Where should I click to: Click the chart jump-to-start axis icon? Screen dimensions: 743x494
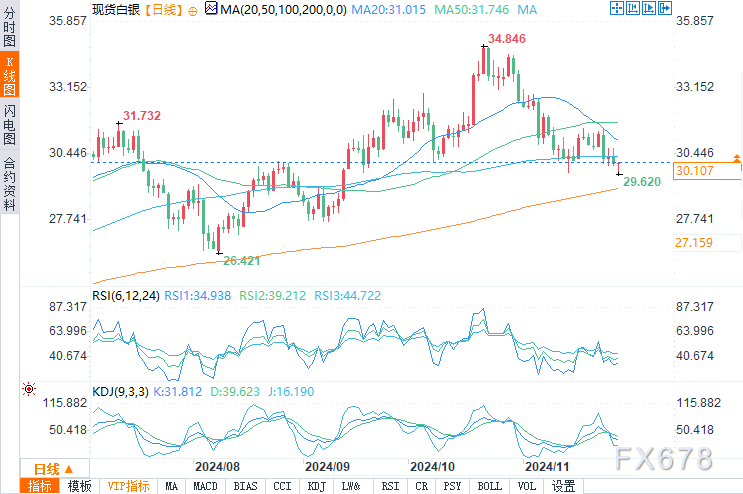pyautogui.click(x=633, y=8)
